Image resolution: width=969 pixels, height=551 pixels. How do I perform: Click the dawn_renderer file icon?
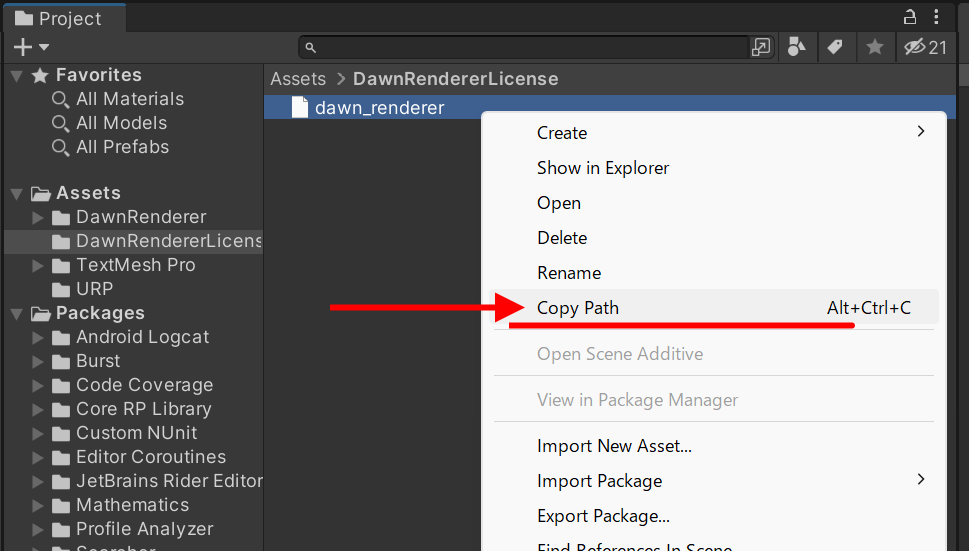tap(299, 108)
